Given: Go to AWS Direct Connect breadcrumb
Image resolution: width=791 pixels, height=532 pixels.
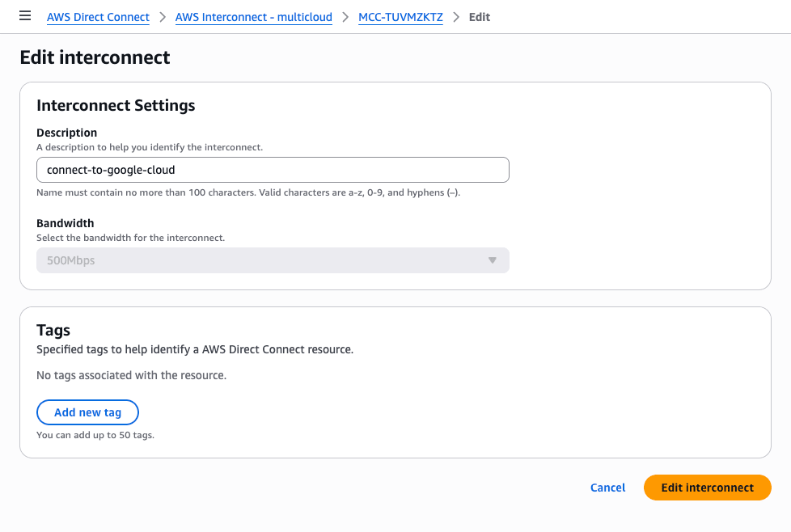Looking at the screenshot, I should click(x=98, y=17).
